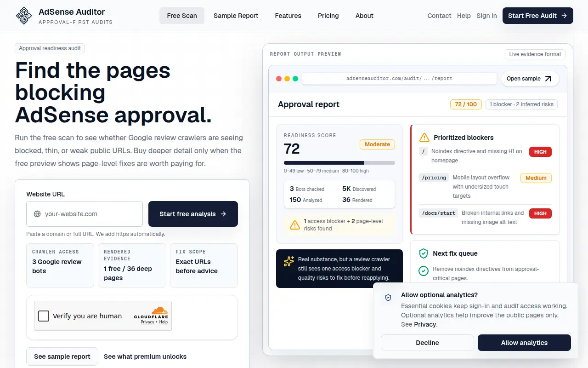
Task: Click the Moderate score badge
Action: coord(377,144)
